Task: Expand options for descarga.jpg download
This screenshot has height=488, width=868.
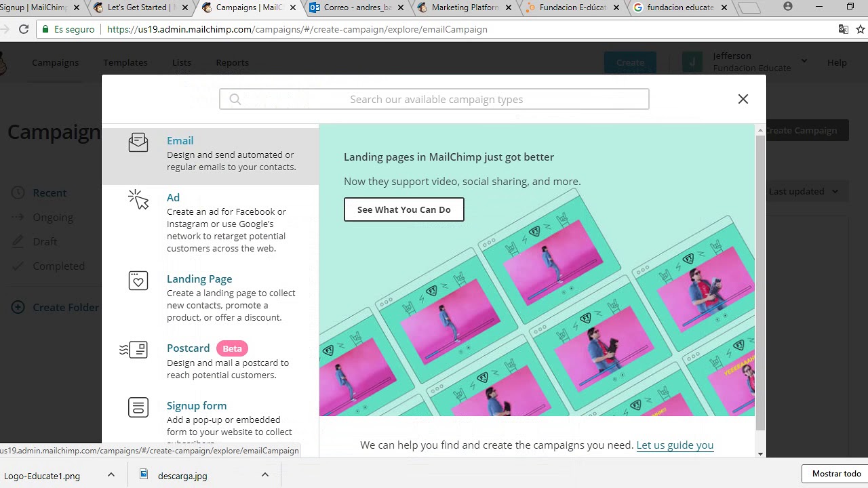Action: pos(265,475)
